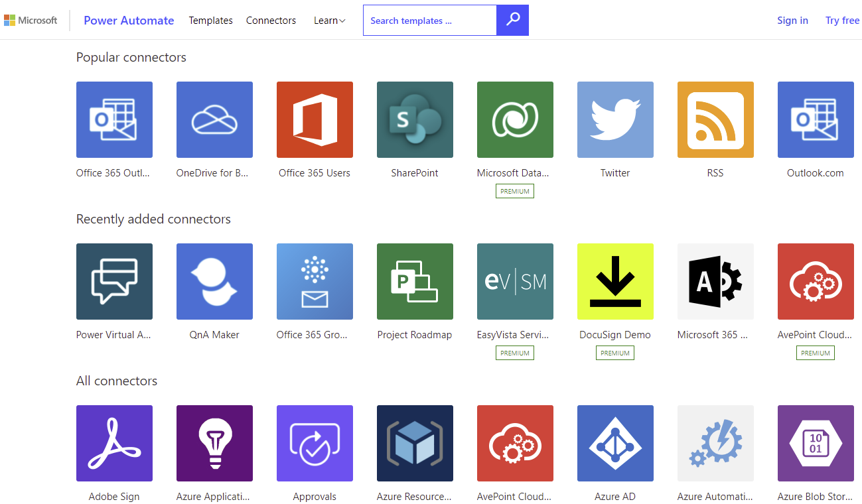Open the Azure AD connector icon
The height and width of the screenshot is (504, 862).
pyautogui.click(x=615, y=444)
